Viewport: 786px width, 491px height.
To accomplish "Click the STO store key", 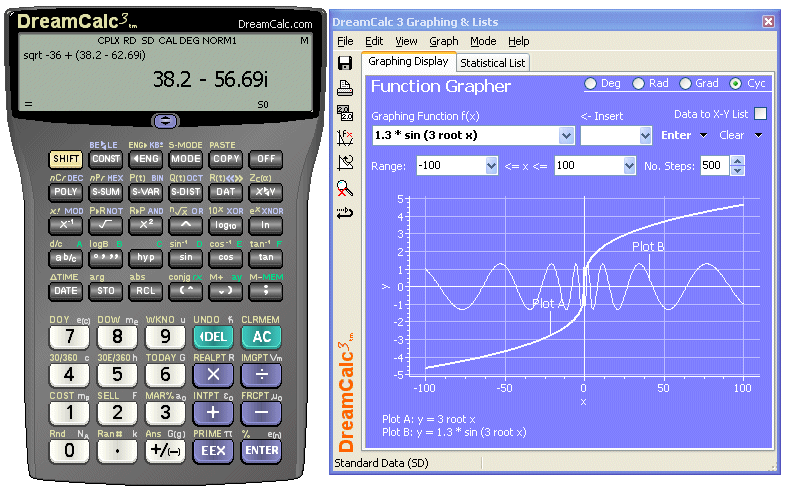I will point(106,291).
